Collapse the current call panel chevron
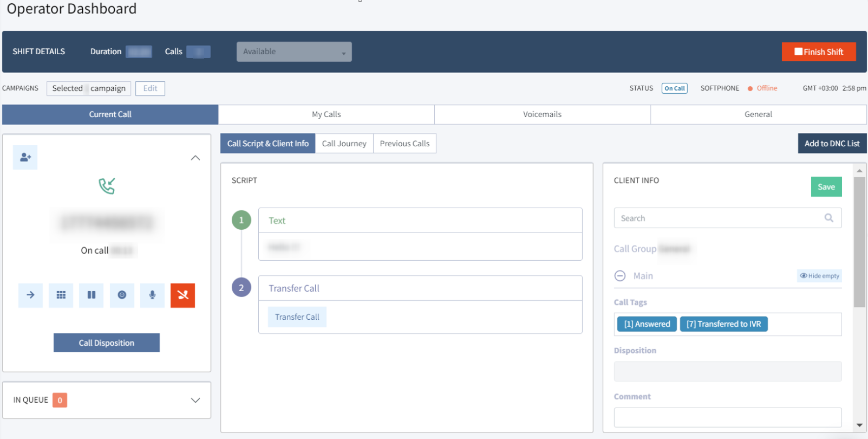Viewport: 868px width, 439px height. coord(195,158)
